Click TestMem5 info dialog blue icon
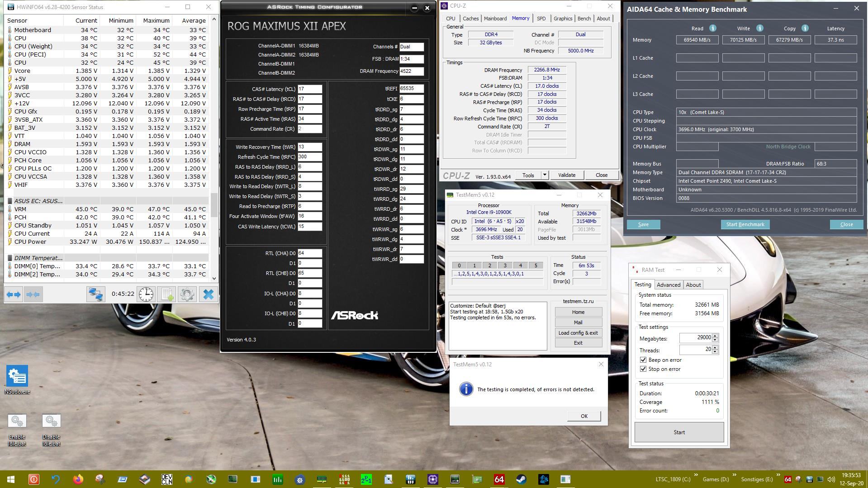This screenshot has height=488, width=868. pyautogui.click(x=466, y=389)
